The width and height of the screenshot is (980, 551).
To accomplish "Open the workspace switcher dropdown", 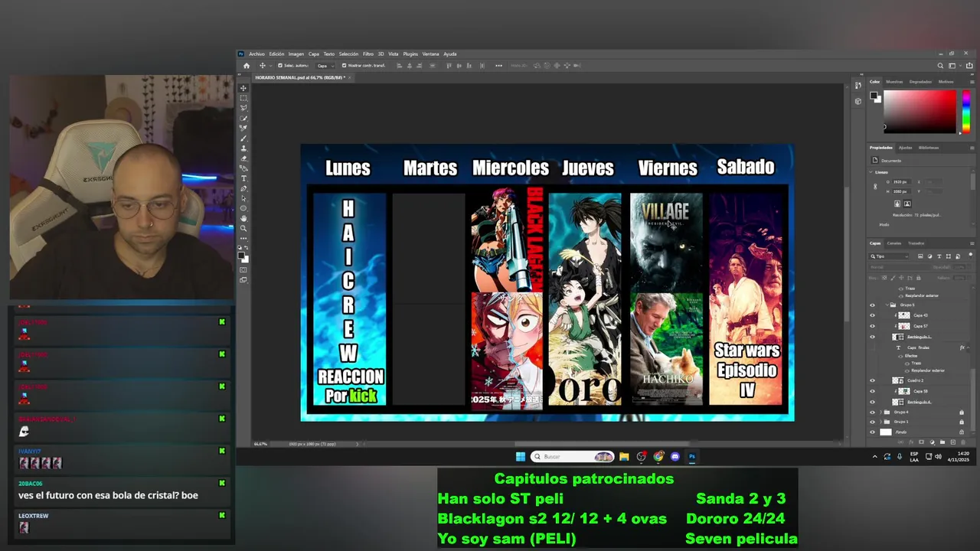I will [x=955, y=66].
